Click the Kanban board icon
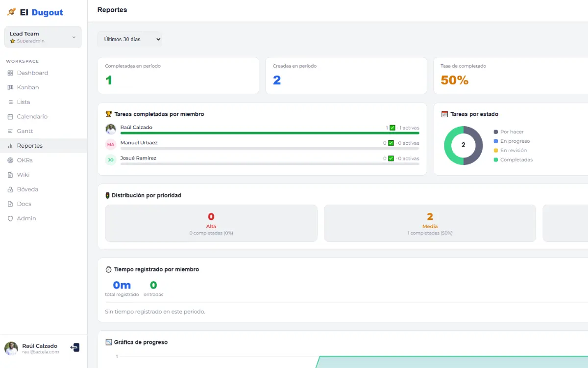The image size is (588, 368). [x=10, y=87]
